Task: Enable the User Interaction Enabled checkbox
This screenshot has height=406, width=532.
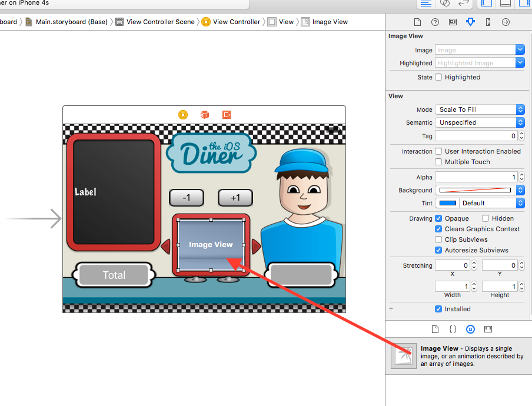Action: click(438, 151)
